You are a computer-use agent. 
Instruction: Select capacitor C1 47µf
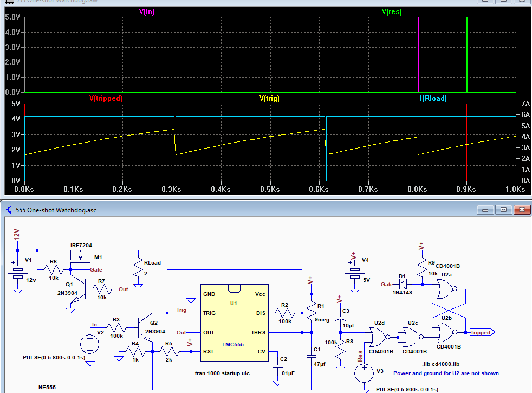click(311, 356)
